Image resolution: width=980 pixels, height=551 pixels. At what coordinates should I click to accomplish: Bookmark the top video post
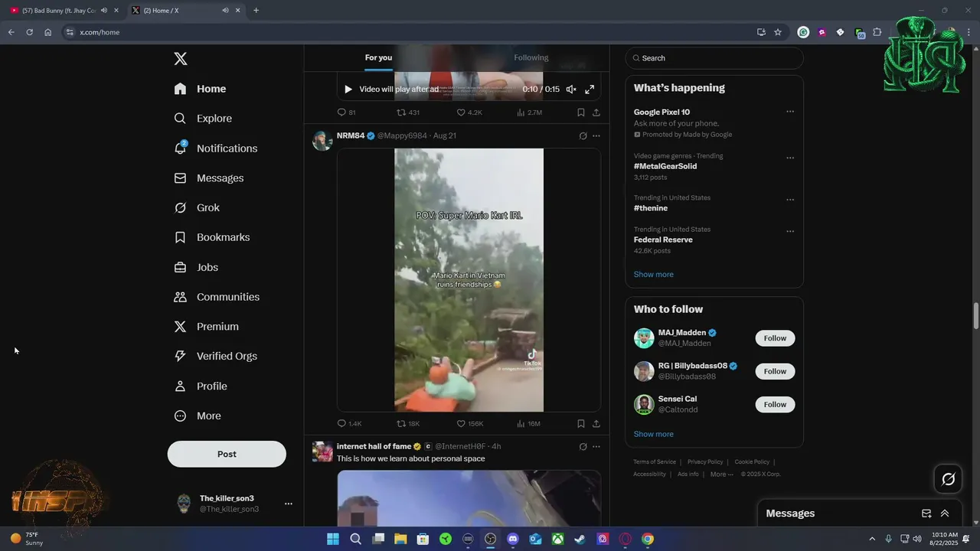pos(581,112)
